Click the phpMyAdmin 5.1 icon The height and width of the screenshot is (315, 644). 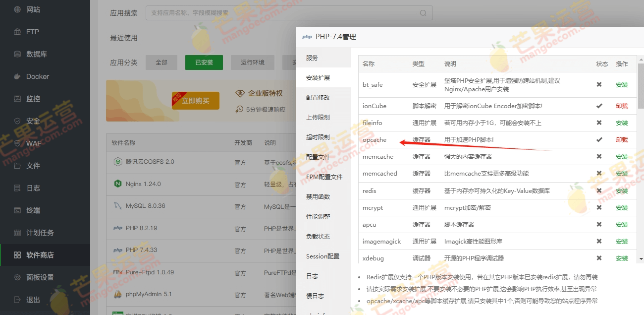pos(118,295)
